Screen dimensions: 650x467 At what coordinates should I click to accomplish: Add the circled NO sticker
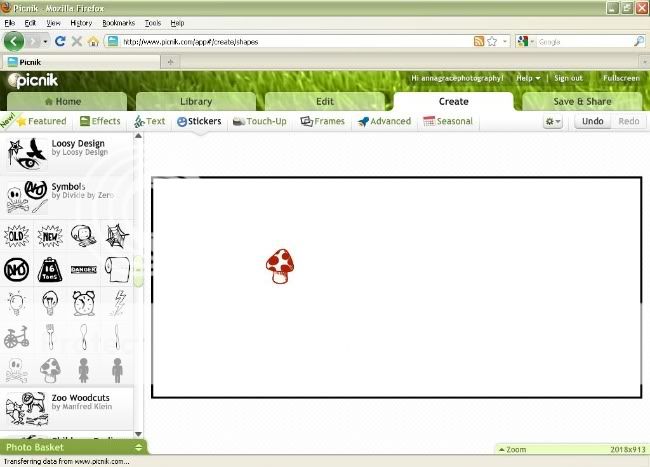coord(17,270)
